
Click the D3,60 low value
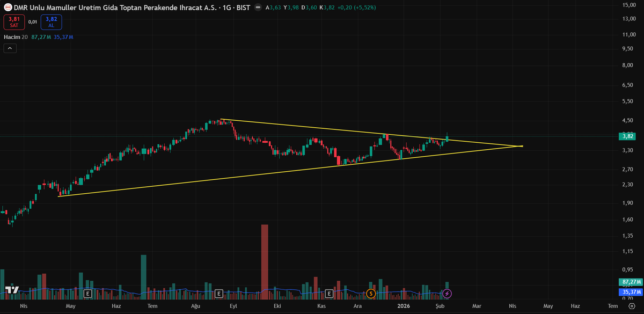point(309,8)
